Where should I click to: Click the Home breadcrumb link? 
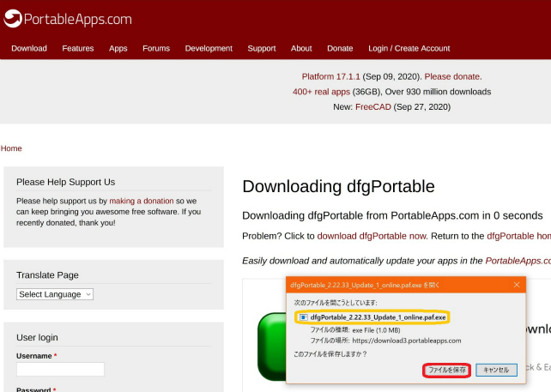[x=11, y=148]
